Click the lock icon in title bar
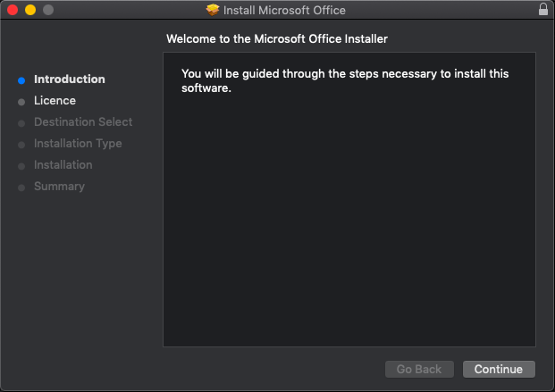Viewport: 555px width, 392px height. pos(543,10)
